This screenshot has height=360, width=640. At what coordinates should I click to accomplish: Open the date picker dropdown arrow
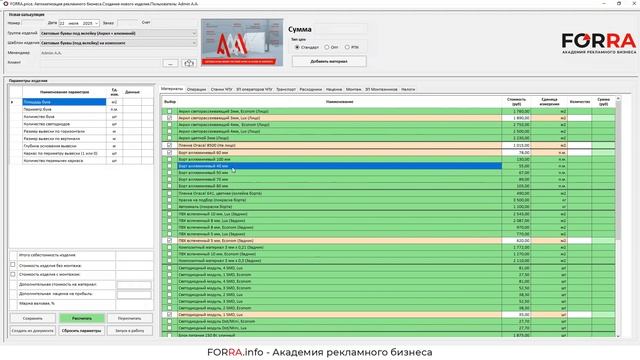coord(96,24)
